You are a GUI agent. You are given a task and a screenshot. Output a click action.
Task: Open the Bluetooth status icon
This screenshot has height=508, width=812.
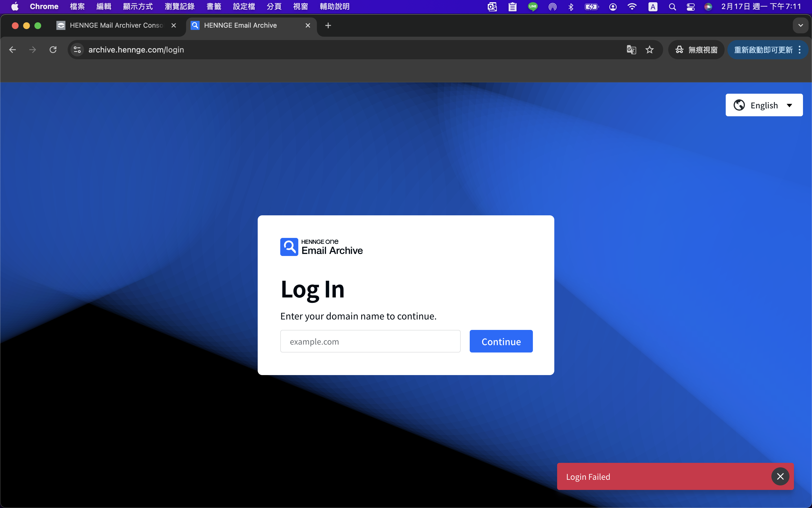tap(571, 7)
